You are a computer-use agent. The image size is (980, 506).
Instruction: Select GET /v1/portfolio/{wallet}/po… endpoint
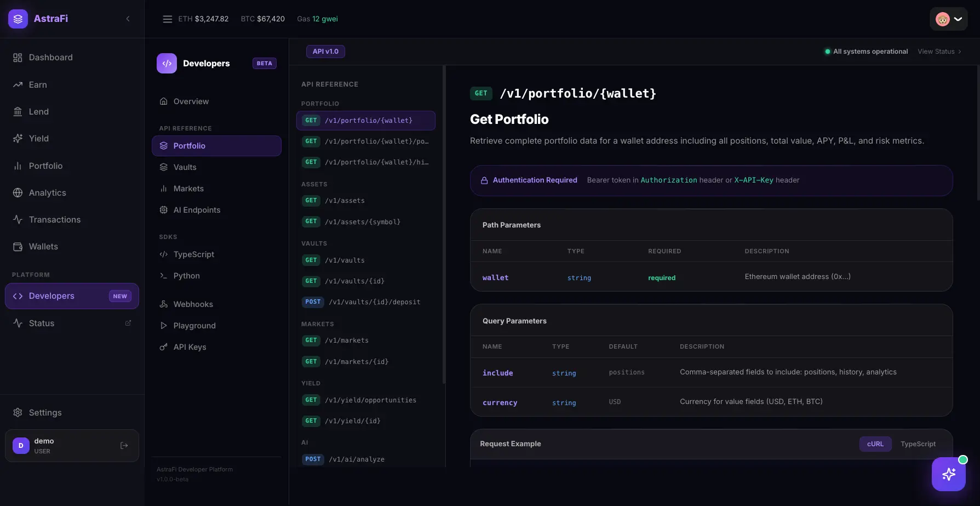click(x=366, y=141)
